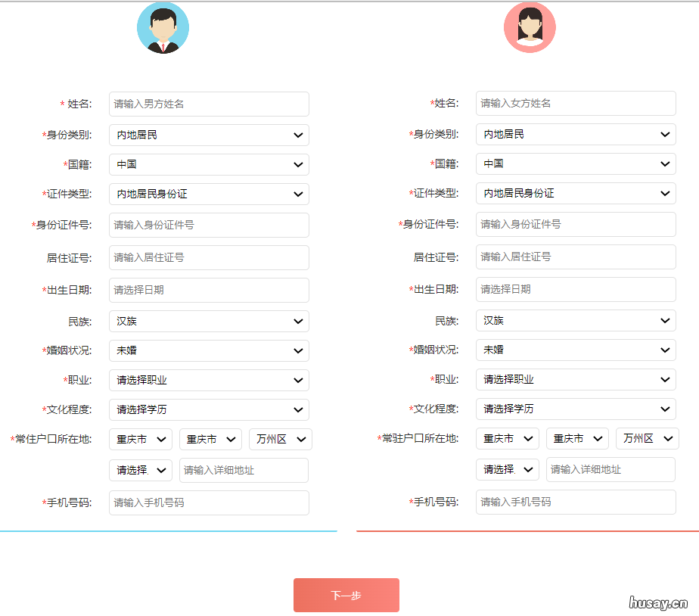Viewport: 699px width, 616px height.
Task: Open the bride's 重庆市 province dropdown
Action: pyautogui.click(x=507, y=438)
